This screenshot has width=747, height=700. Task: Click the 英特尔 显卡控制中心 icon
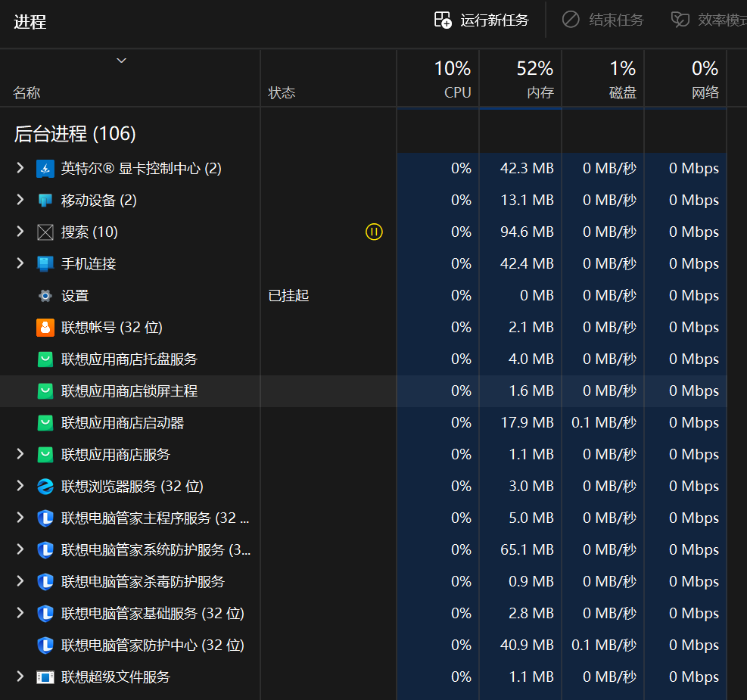[x=45, y=169]
